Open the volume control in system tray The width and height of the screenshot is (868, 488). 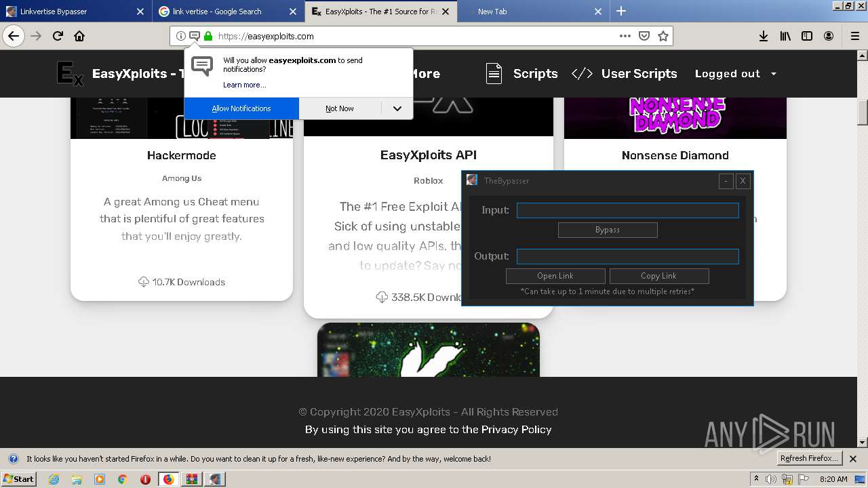(x=771, y=479)
